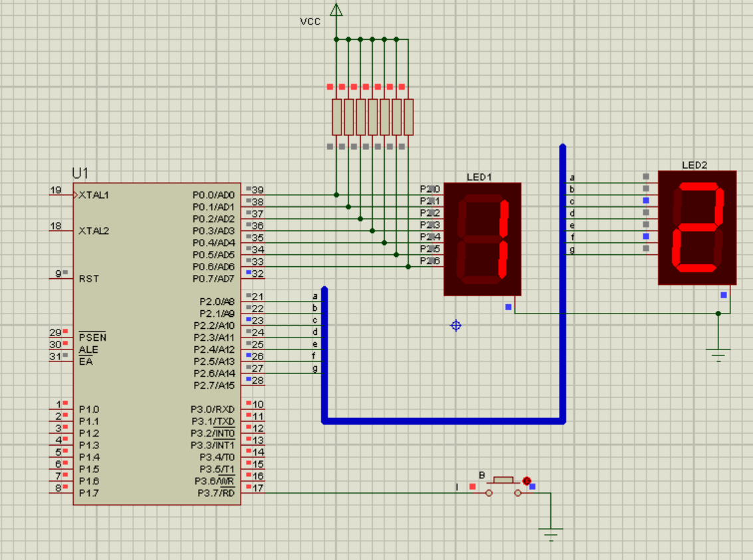
Task: Select the LED1 seven-segment display
Action: click(x=482, y=239)
